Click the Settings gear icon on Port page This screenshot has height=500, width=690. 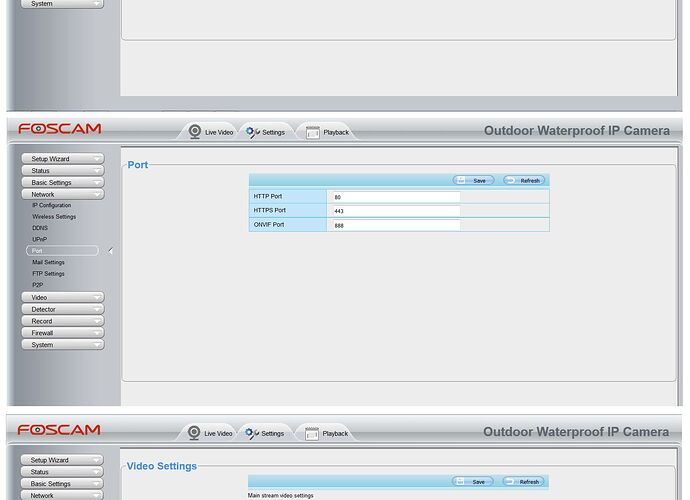pyautogui.click(x=251, y=132)
